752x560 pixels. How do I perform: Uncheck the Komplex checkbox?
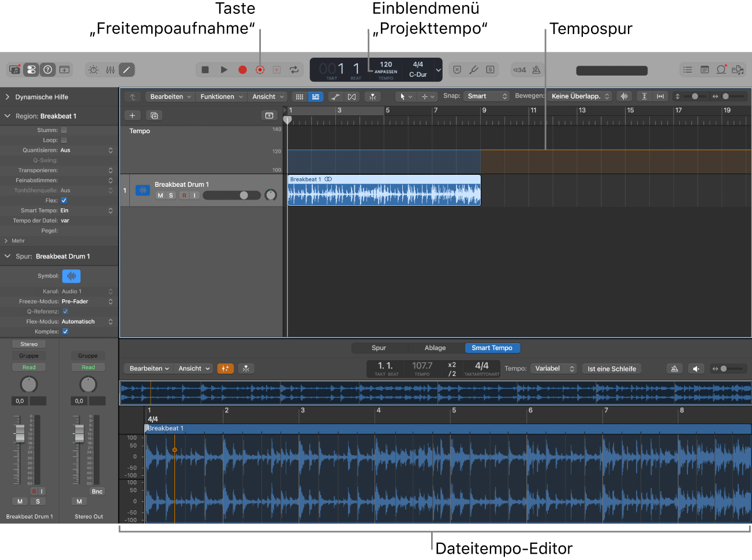pyautogui.click(x=65, y=332)
